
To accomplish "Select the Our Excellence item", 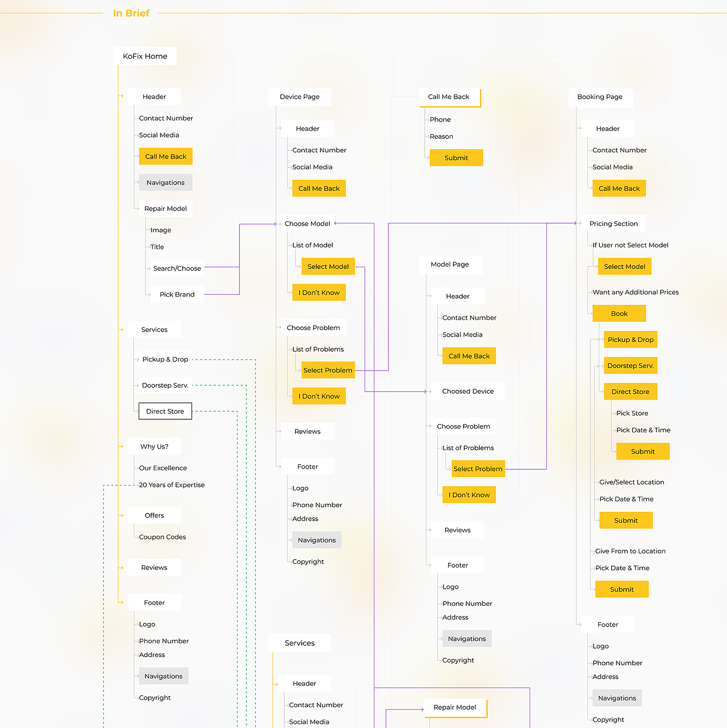I will 163,468.
